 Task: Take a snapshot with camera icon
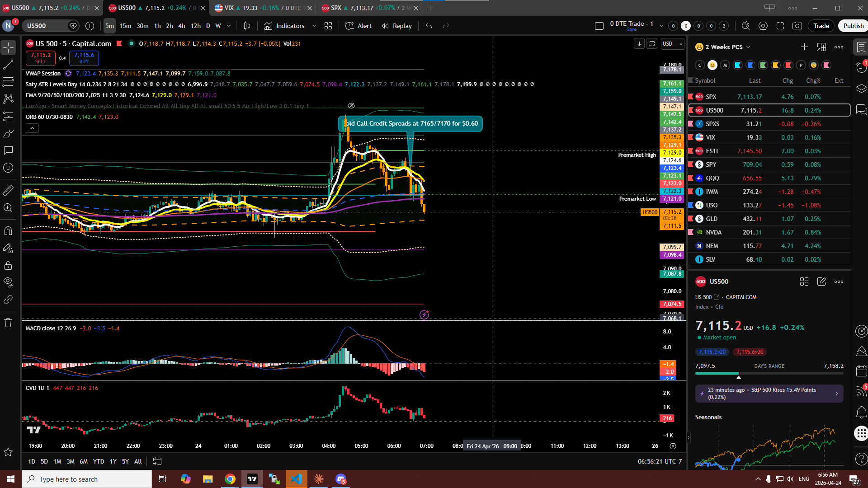pyautogui.click(x=797, y=26)
